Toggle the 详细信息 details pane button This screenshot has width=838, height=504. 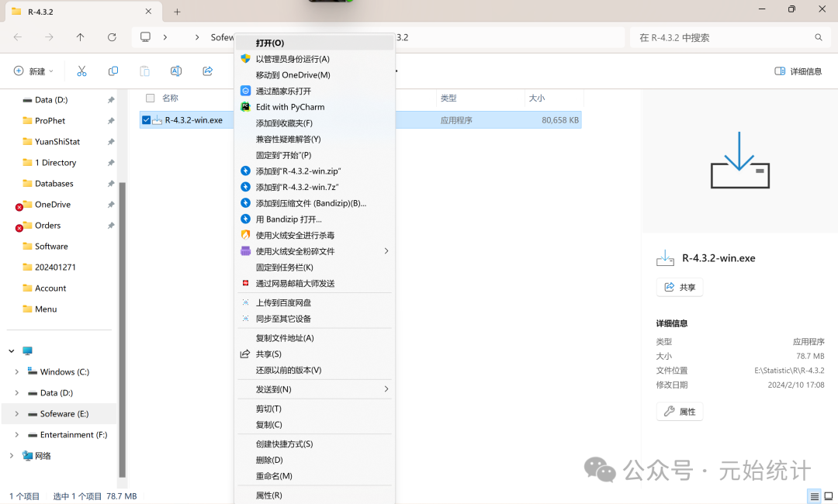pyautogui.click(x=798, y=71)
